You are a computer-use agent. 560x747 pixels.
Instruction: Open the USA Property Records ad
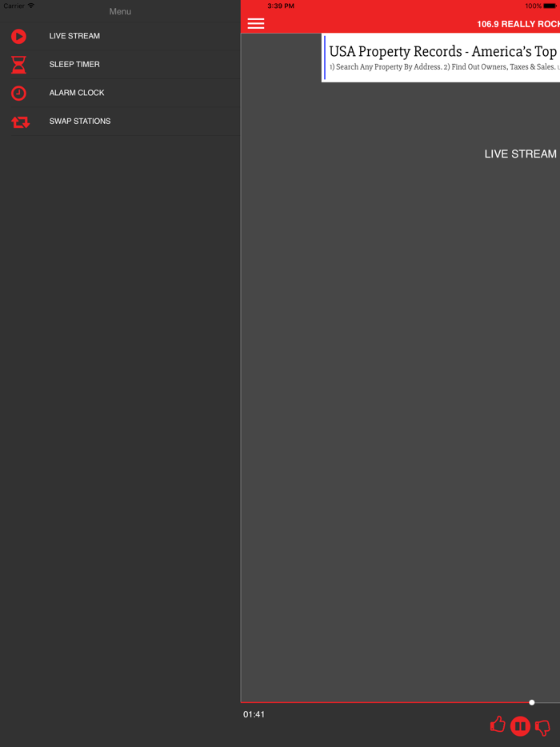pyautogui.click(x=441, y=58)
